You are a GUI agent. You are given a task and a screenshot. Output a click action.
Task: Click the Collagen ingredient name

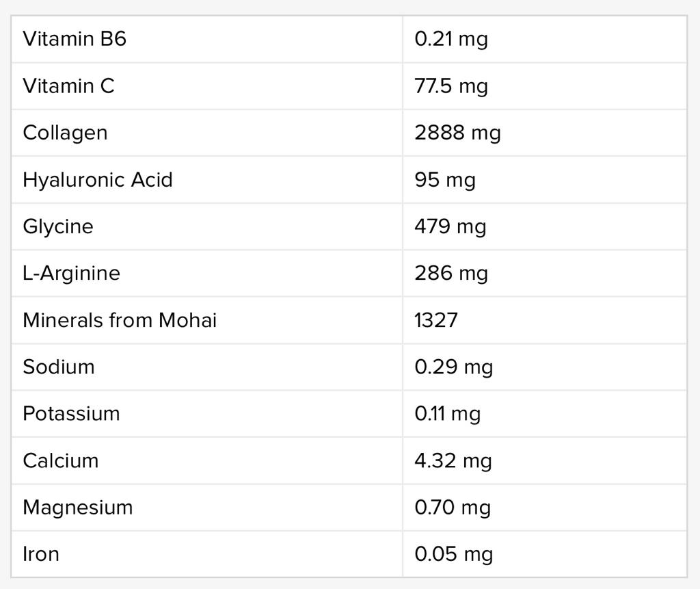tap(65, 133)
